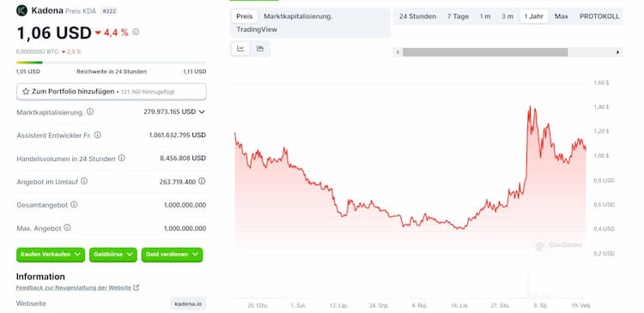Click the info icon beside Angebot im Umlauf label
The image size is (644, 313).
click(x=84, y=181)
